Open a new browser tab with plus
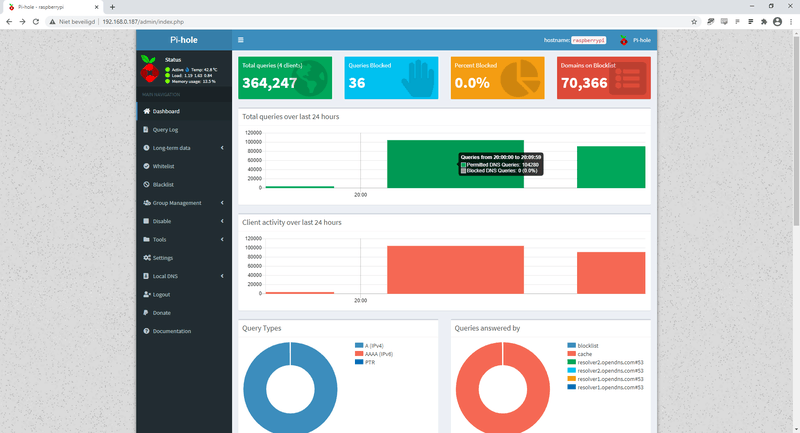 (112, 7)
